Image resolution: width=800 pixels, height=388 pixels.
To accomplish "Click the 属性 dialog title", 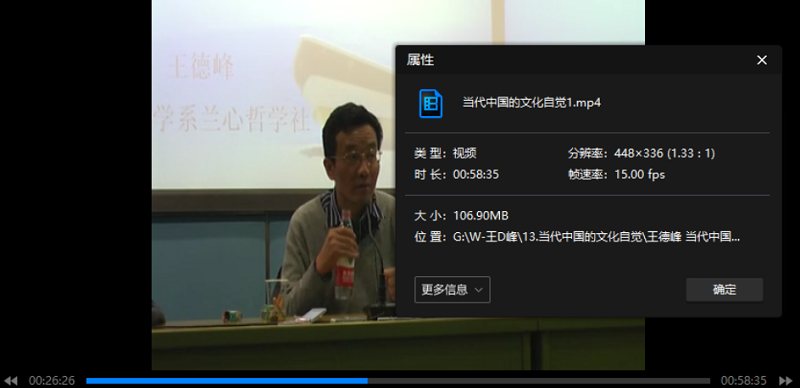I will [420, 60].
